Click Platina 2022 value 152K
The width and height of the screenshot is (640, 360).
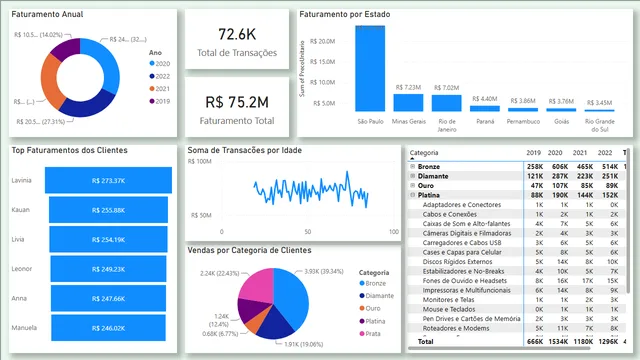click(x=610, y=195)
